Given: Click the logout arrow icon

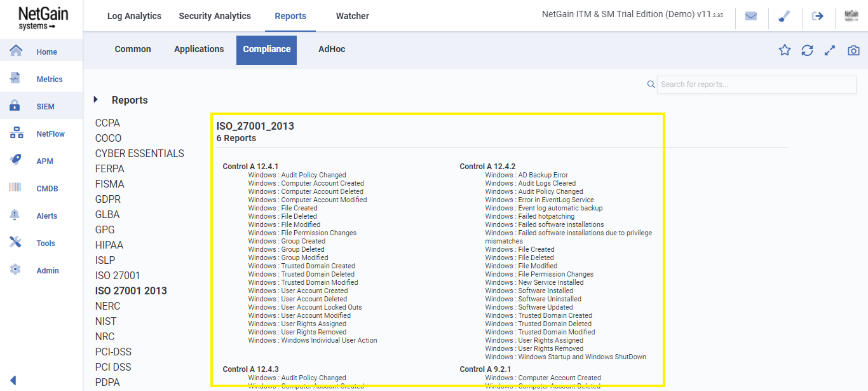Looking at the screenshot, I should click(x=818, y=17).
